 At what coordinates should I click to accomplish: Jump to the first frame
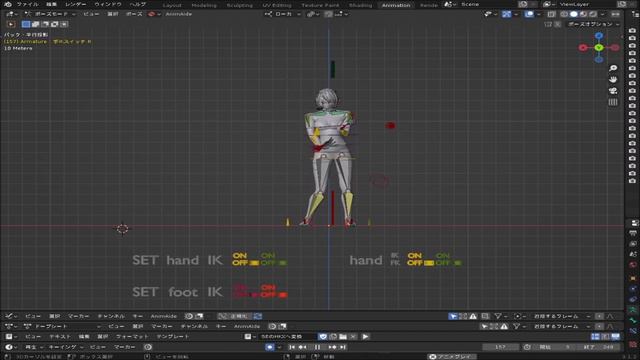(292, 347)
